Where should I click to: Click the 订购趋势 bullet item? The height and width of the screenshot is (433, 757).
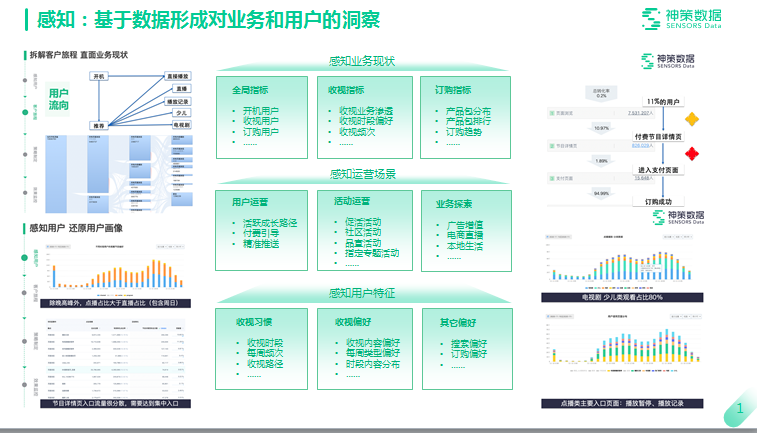(x=464, y=132)
